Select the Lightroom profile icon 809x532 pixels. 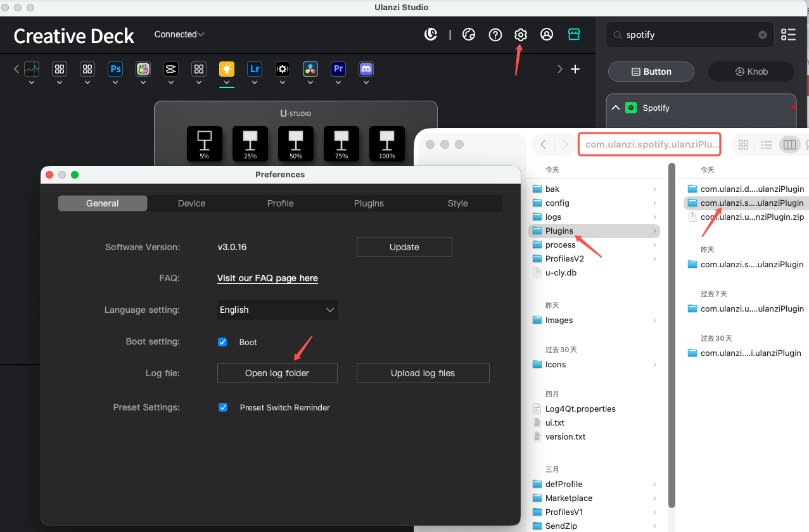[255, 69]
